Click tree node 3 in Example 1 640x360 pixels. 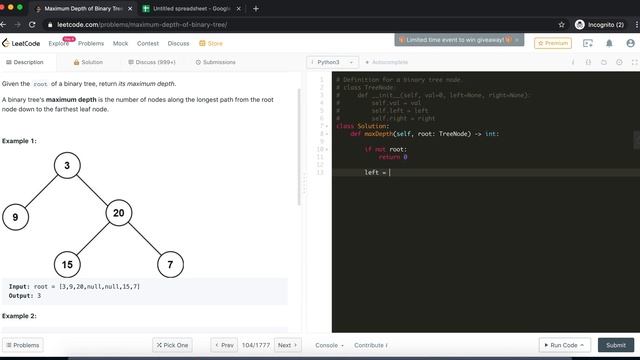pyautogui.click(x=67, y=165)
